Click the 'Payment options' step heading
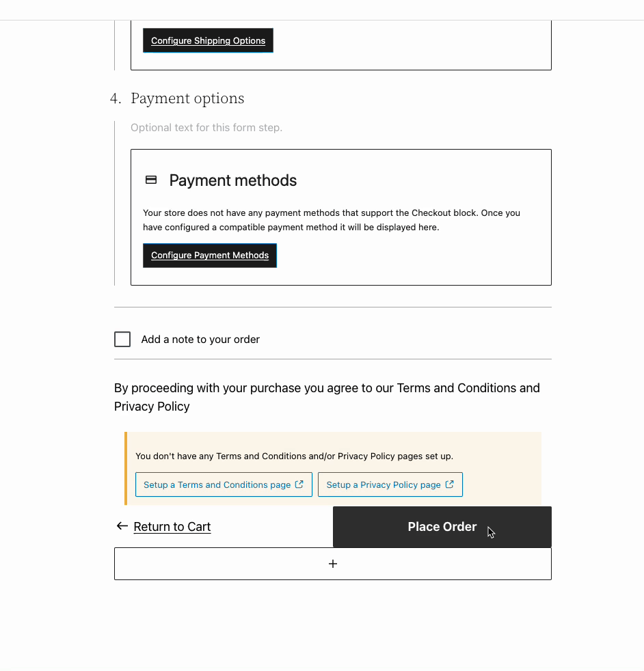Viewport: 644px width, 671px height. tap(187, 98)
